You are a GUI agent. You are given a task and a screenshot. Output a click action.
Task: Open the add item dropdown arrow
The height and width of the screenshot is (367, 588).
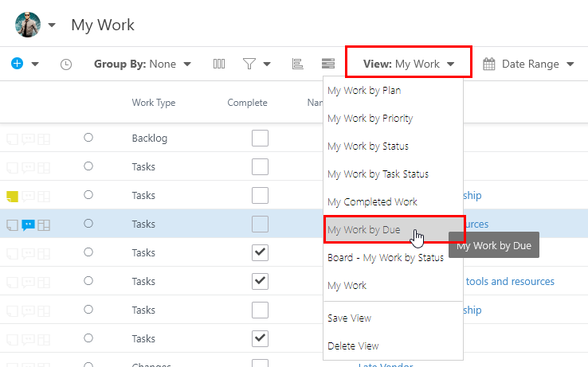(35, 64)
